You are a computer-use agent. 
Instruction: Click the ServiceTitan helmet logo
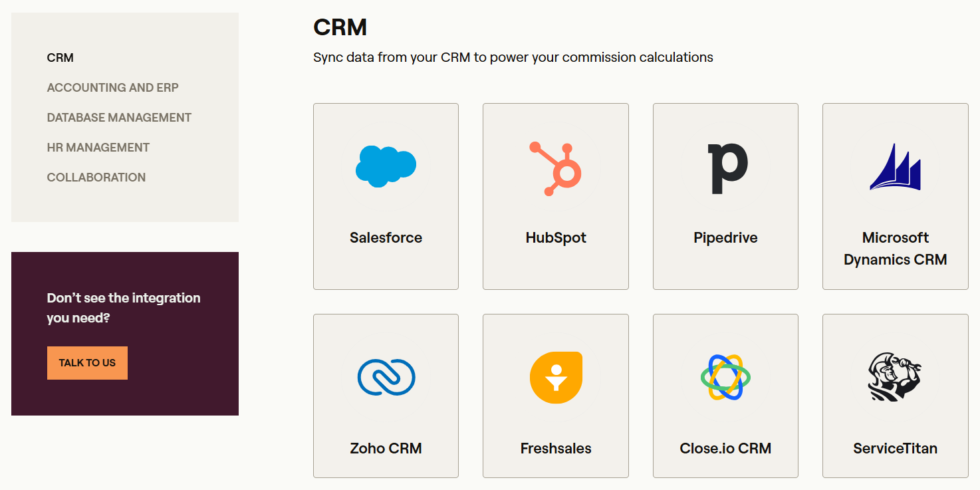pyautogui.click(x=896, y=377)
